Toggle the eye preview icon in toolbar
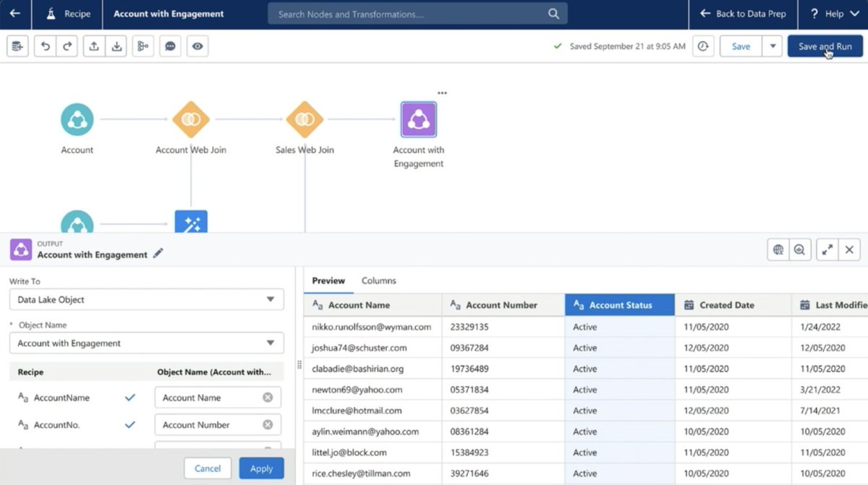The width and height of the screenshot is (868, 485). coord(197,46)
